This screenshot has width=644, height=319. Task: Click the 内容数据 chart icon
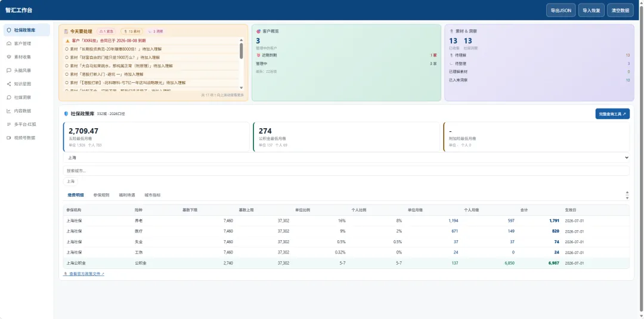[9, 111]
